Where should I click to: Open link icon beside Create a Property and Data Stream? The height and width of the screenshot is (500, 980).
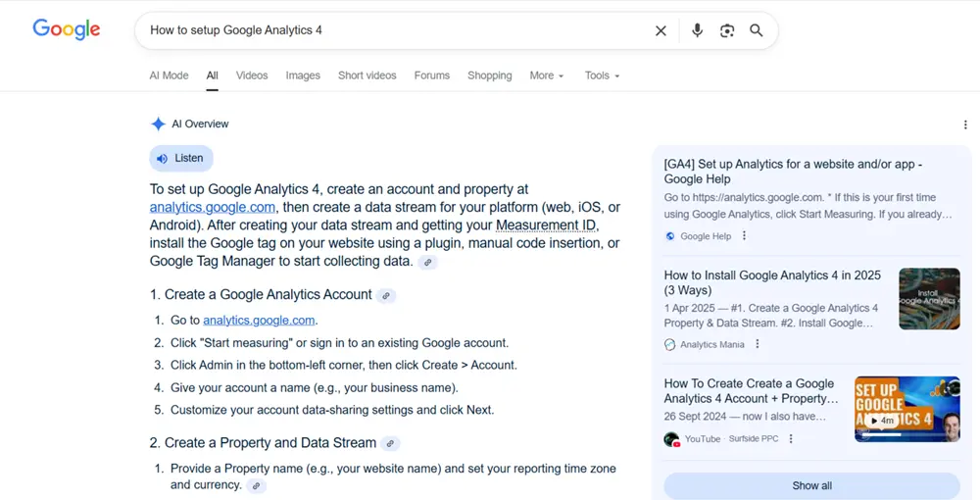(390, 444)
